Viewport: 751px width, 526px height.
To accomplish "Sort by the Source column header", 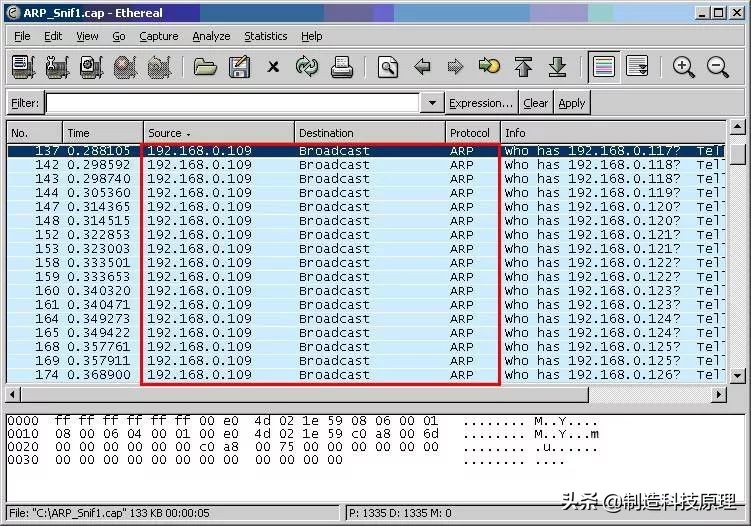I will pos(219,133).
